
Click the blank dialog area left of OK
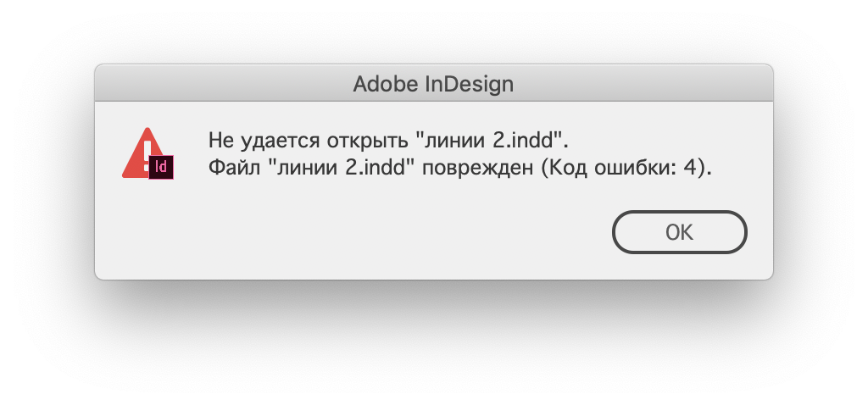coord(354,232)
